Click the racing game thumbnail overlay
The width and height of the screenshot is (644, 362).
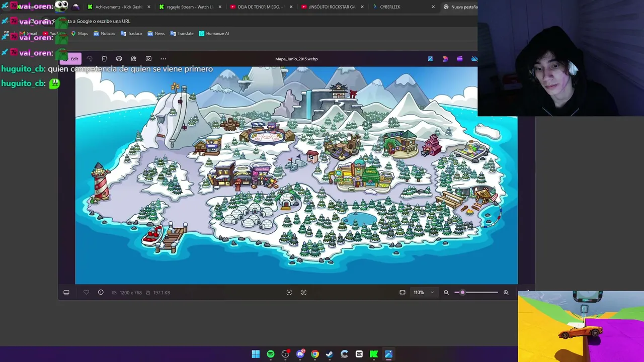[x=581, y=326]
